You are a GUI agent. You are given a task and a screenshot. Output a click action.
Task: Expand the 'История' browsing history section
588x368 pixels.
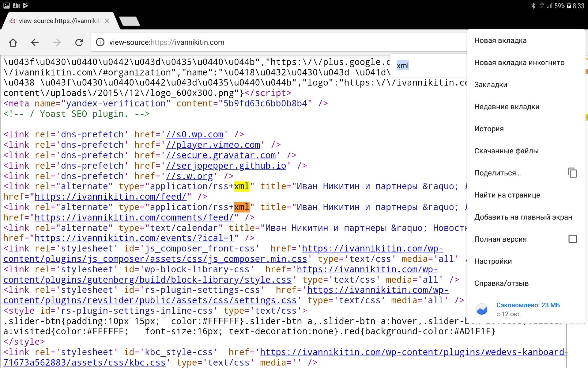coord(489,128)
